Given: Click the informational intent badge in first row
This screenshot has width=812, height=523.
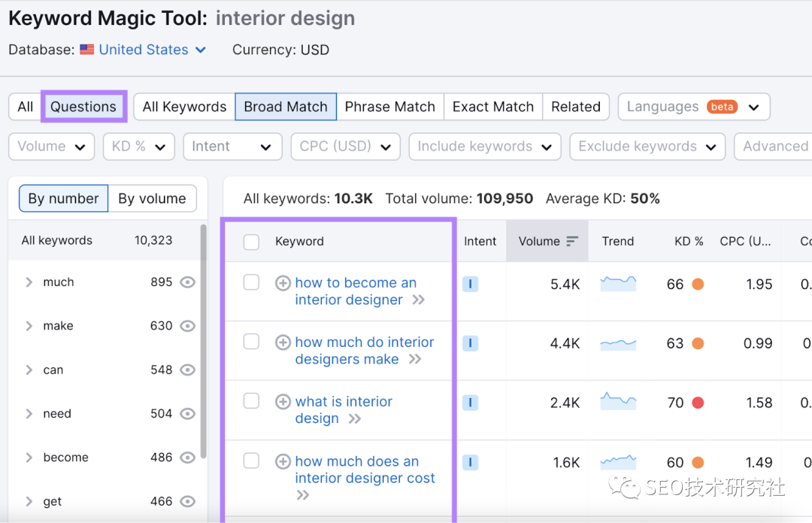Looking at the screenshot, I should coord(470,284).
